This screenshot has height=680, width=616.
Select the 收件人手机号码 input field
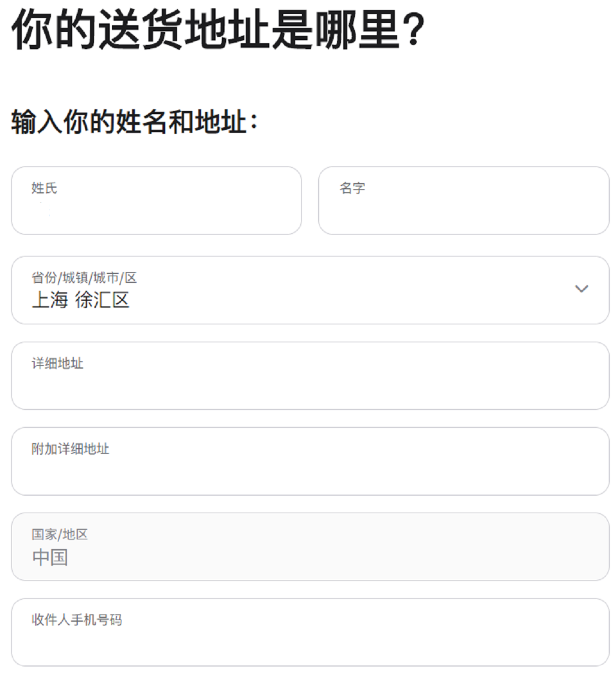310,639
